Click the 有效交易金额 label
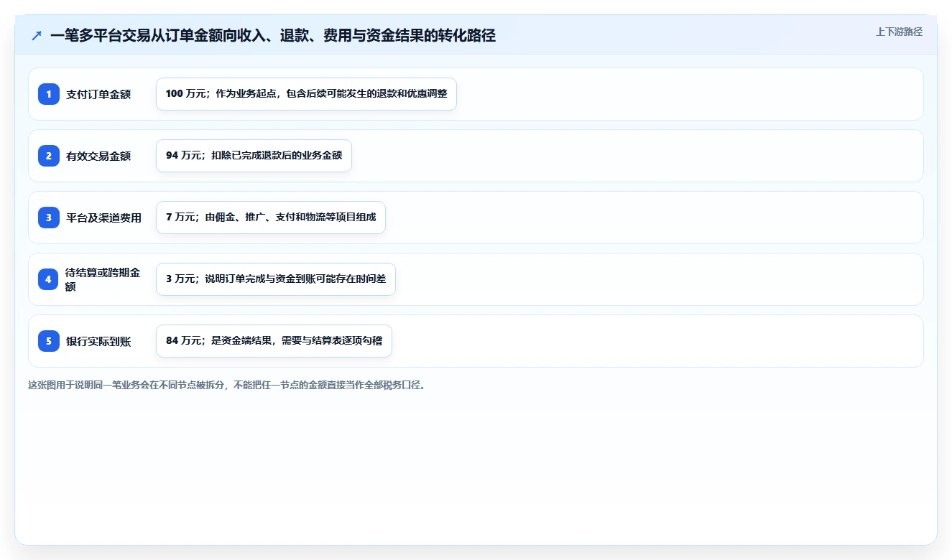This screenshot has width=952, height=560. [x=98, y=156]
